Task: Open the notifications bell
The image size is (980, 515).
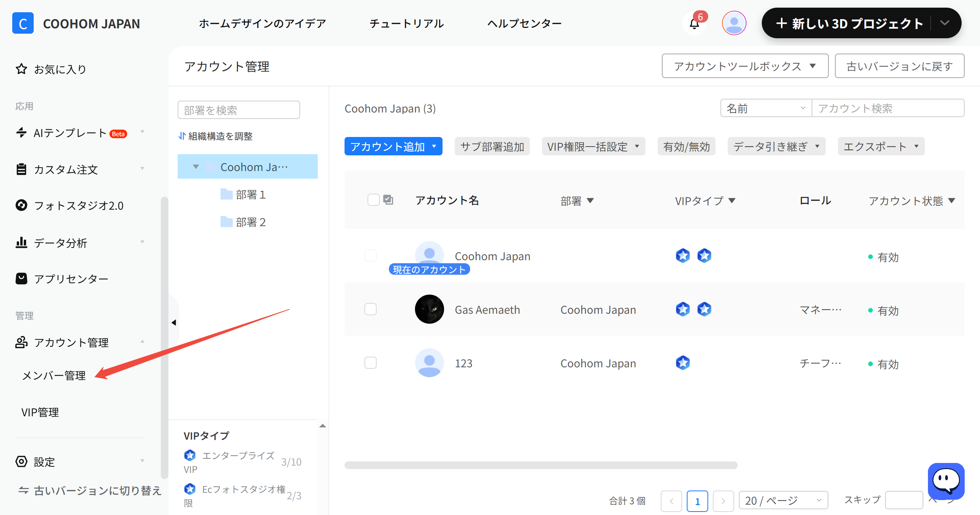Action: [694, 24]
